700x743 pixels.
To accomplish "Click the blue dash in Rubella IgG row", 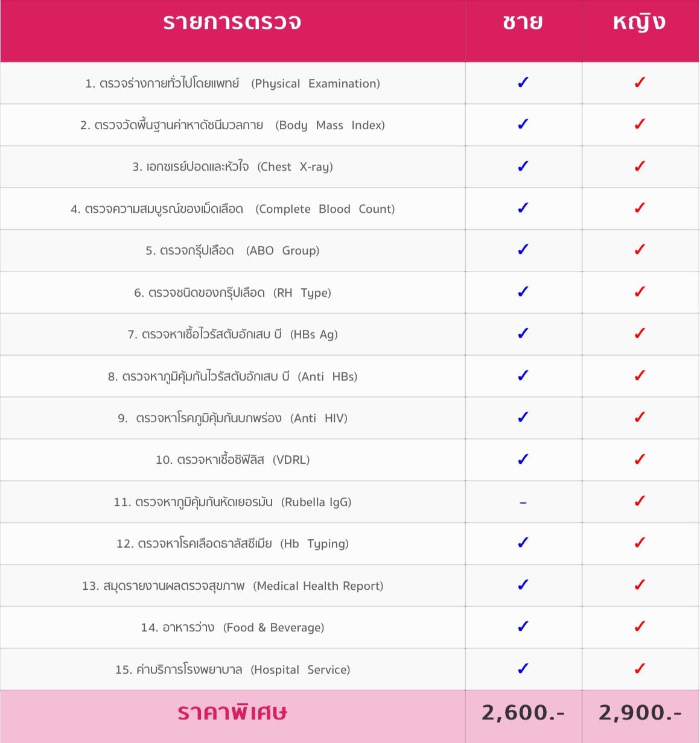I will (x=523, y=502).
